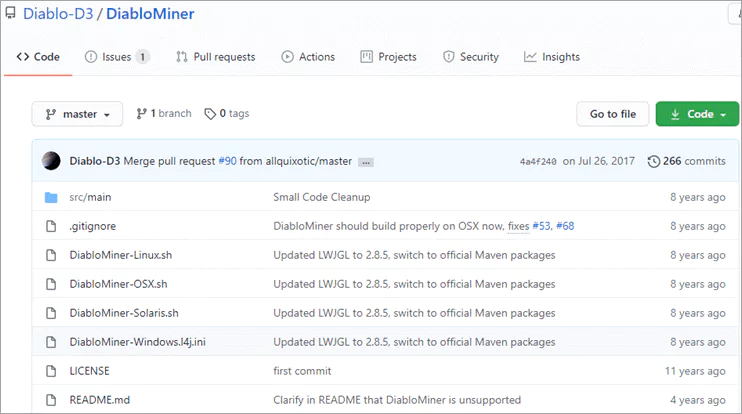Viewport: 742px width, 414px height.
Task: Click the clock icon beside 266 commits
Action: 654,161
